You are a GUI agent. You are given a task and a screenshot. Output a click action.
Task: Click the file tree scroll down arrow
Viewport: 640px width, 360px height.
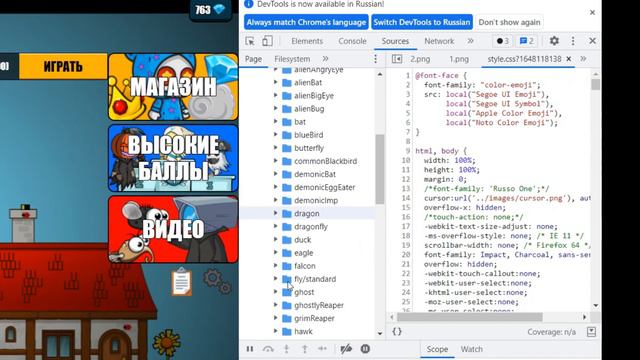[x=380, y=333]
